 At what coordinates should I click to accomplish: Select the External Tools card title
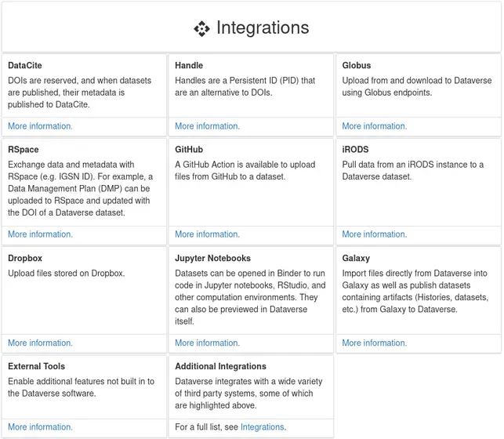(x=36, y=366)
